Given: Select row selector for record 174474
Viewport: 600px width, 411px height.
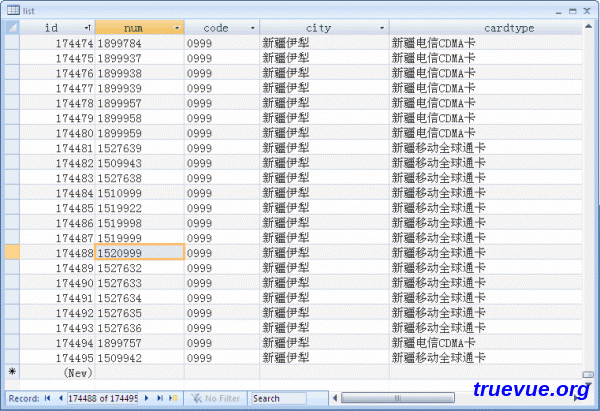Looking at the screenshot, I should [x=12, y=43].
